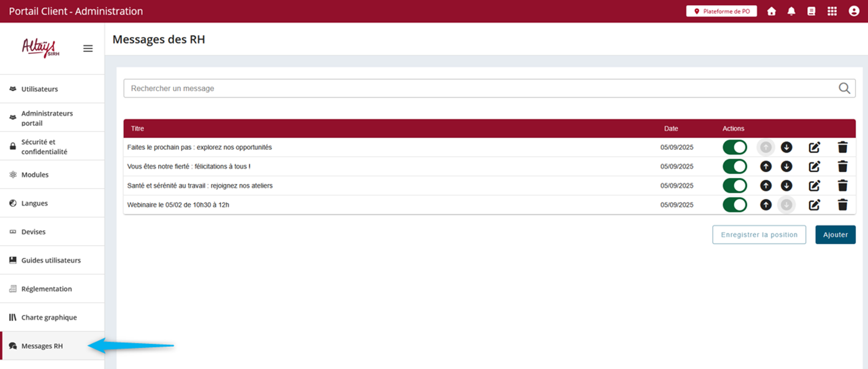868x369 pixels.
Task: Open the notifications bell
Action: pos(791,11)
